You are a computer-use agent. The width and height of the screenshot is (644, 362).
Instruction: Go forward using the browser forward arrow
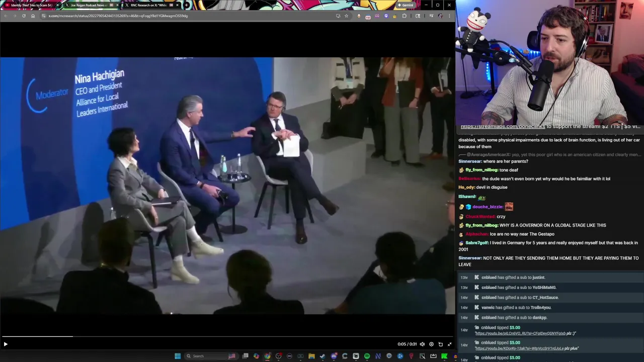pos(15,16)
